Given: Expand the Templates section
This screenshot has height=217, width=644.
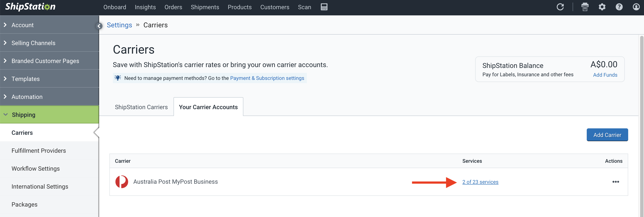Looking at the screenshot, I should coord(50,79).
